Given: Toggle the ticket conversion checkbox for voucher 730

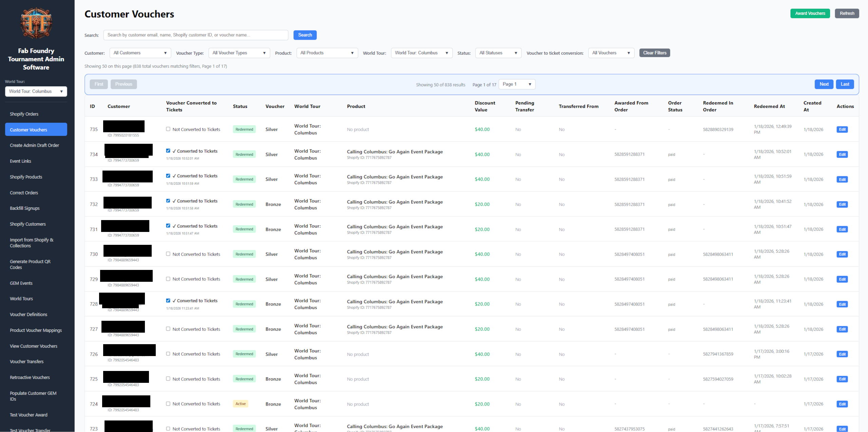Looking at the screenshot, I should (168, 254).
